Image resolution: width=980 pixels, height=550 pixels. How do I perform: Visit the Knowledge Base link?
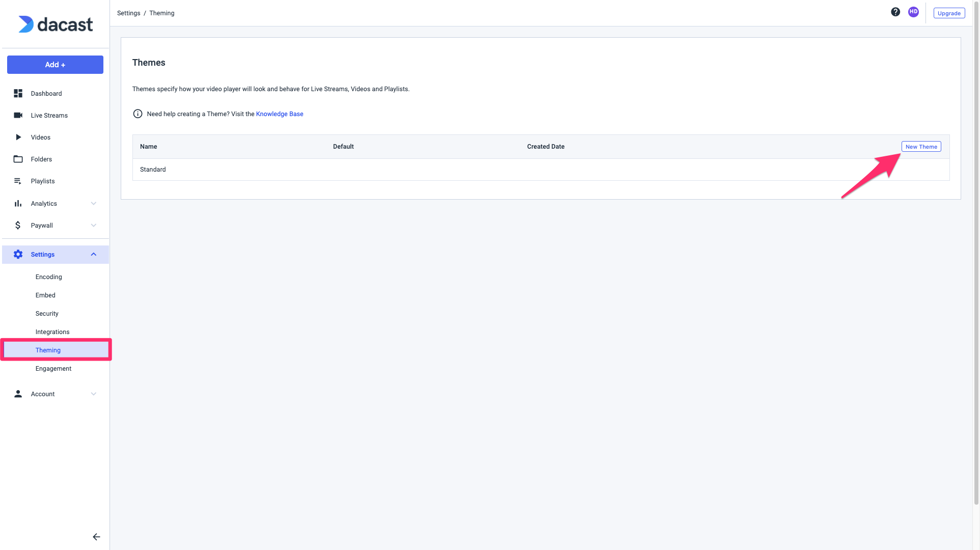point(279,113)
